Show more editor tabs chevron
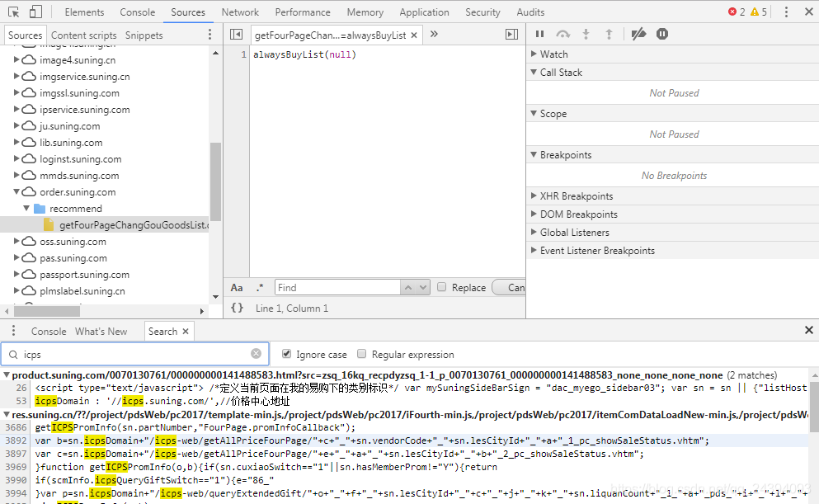This screenshot has width=819, height=504. (x=434, y=35)
